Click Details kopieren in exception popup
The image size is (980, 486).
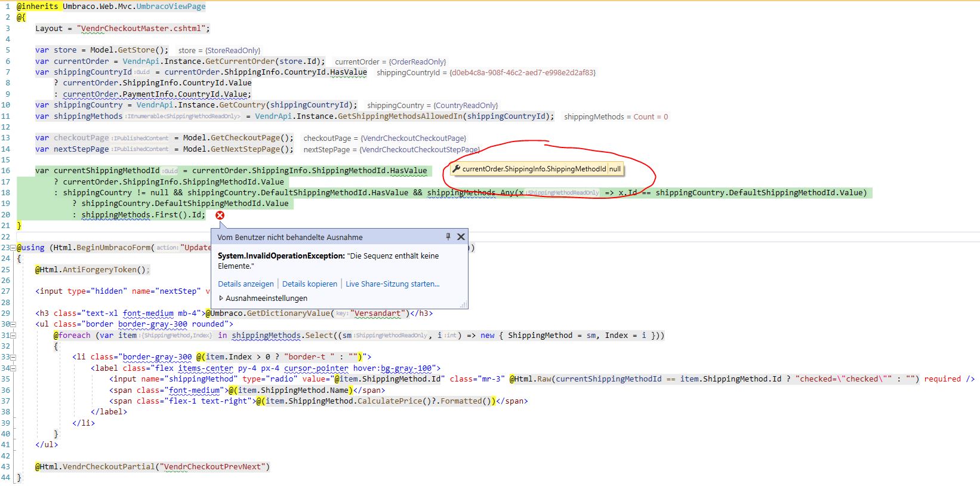click(x=310, y=284)
